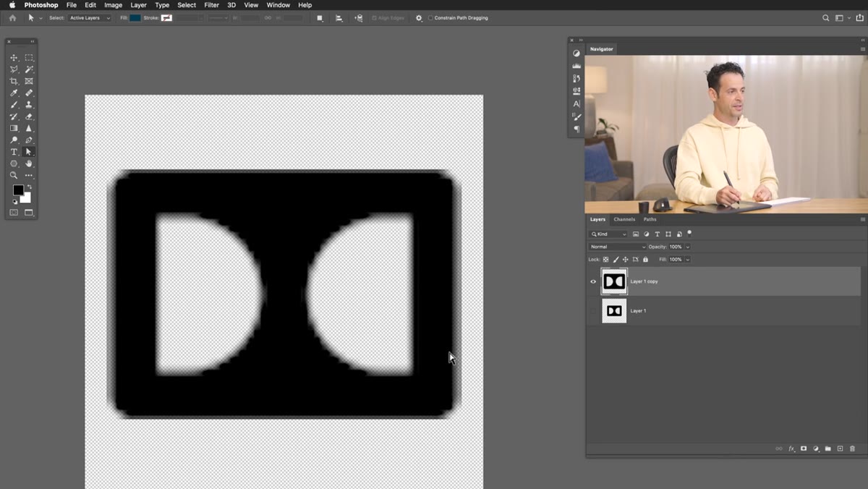Select the Clone Stamp tool
The image size is (868, 489).
click(29, 105)
